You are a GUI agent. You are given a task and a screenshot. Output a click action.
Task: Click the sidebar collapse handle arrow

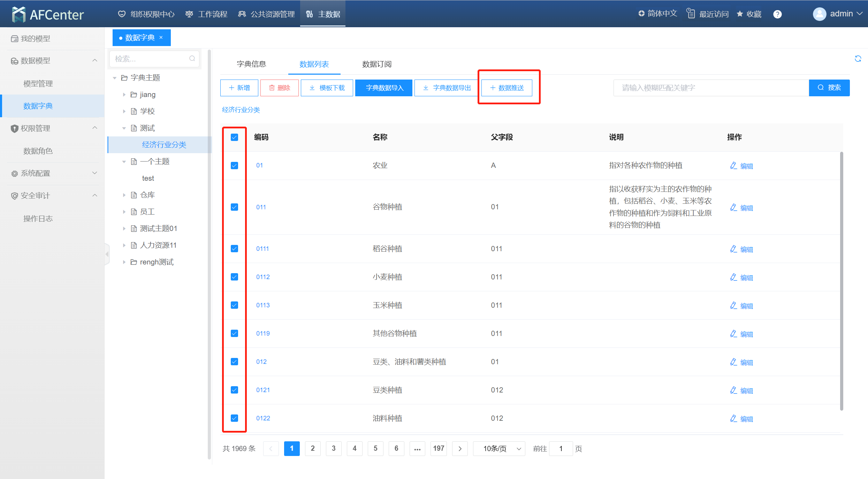tap(107, 254)
